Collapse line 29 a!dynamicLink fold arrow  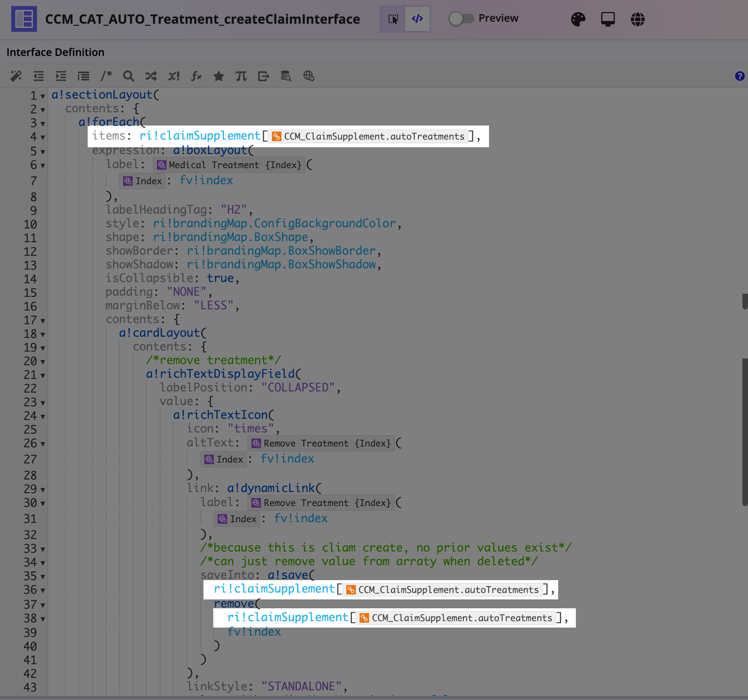click(x=43, y=490)
